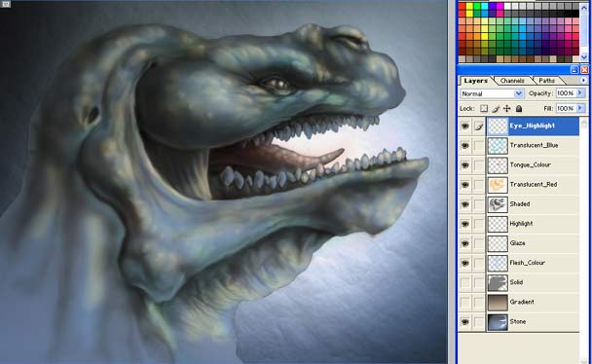Select the Shaded layer name

click(520, 204)
